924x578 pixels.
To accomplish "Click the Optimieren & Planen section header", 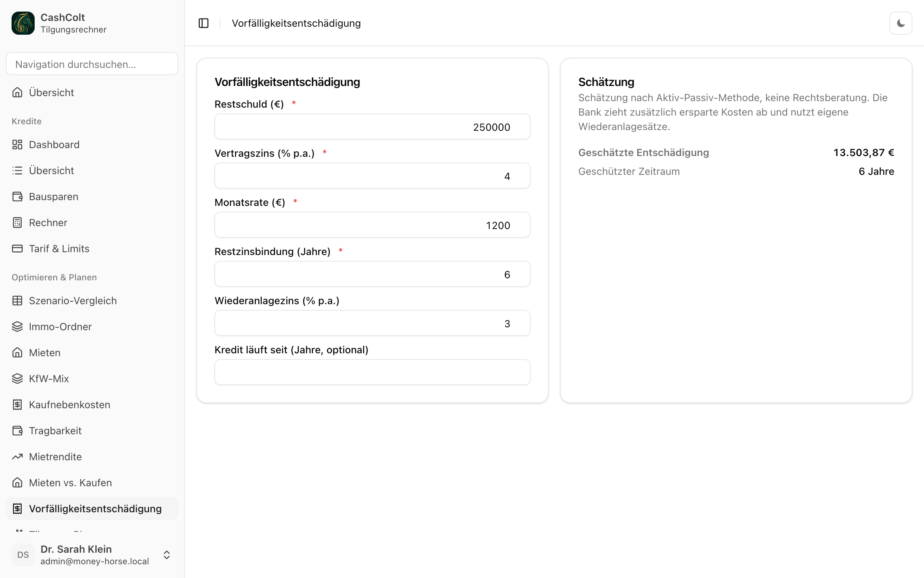I will click(54, 277).
